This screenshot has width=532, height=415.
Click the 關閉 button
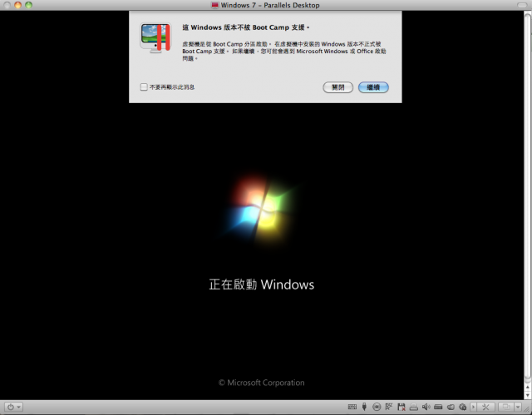[x=338, y=87]
